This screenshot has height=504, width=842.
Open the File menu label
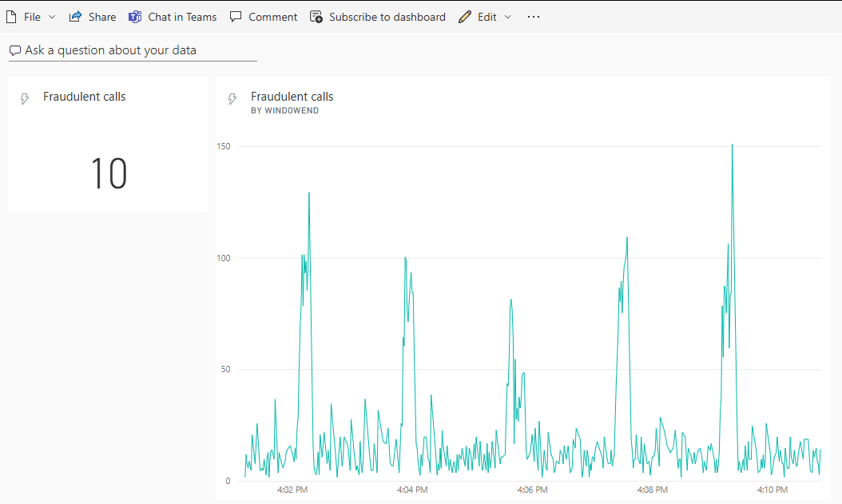click(x=32, y=18)
